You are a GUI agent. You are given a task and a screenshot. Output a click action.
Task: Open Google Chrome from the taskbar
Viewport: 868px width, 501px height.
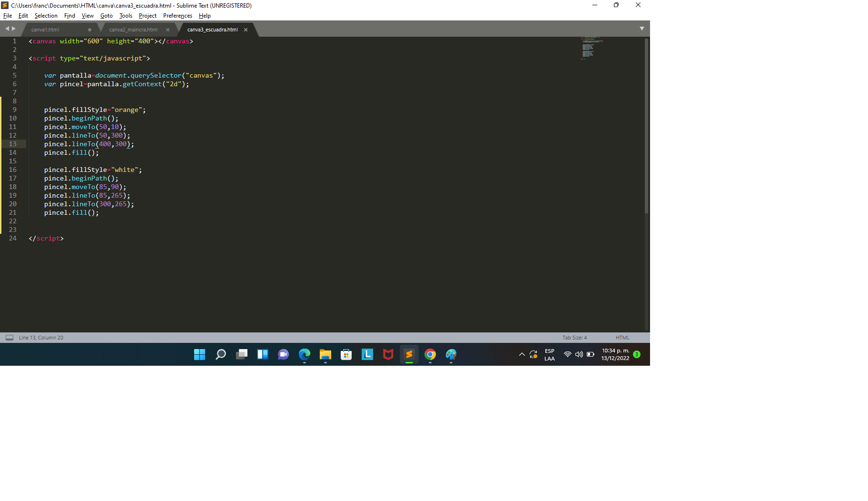(x=430, y=354)
